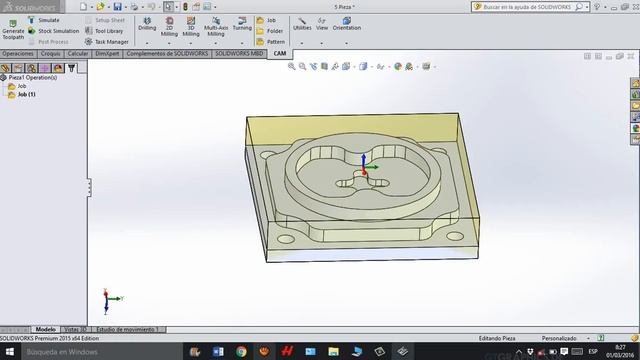Expand the Drilling dropdown arrow
640x360 pixels.
click(147, 43)
